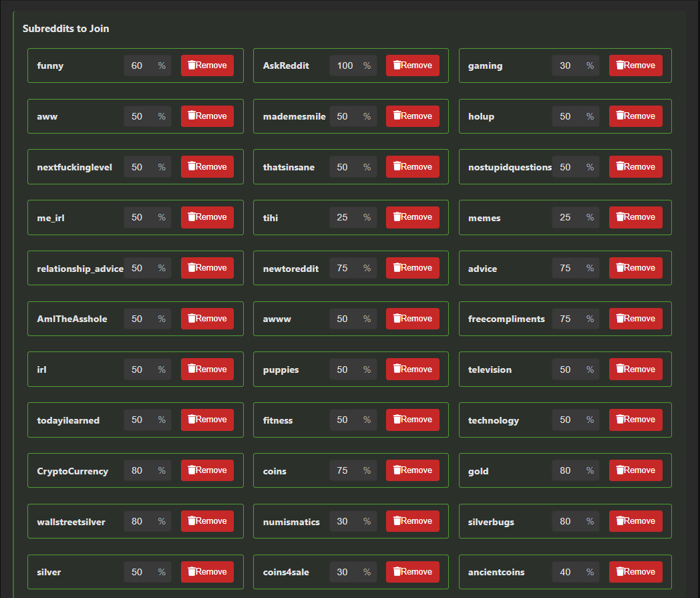Edit freecompliments percentage value

pyautogui.click(x=576, y=319)
